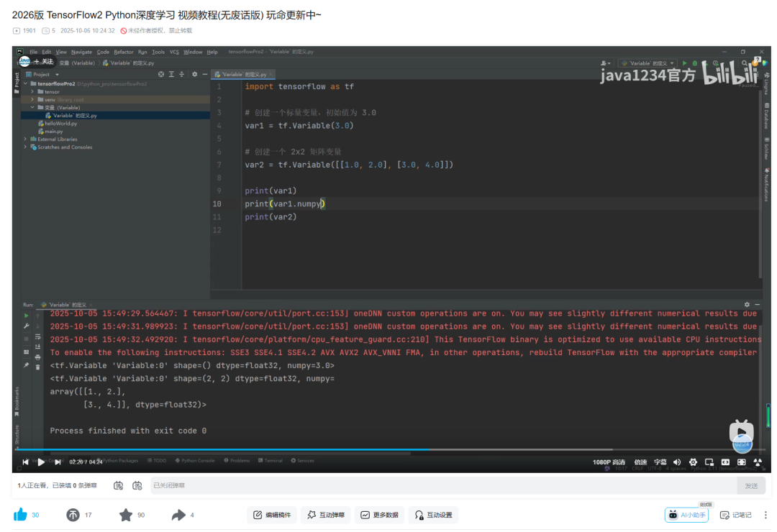Click the video progress bar
This screenshot has height=532, width=777.
click(391, 449)
